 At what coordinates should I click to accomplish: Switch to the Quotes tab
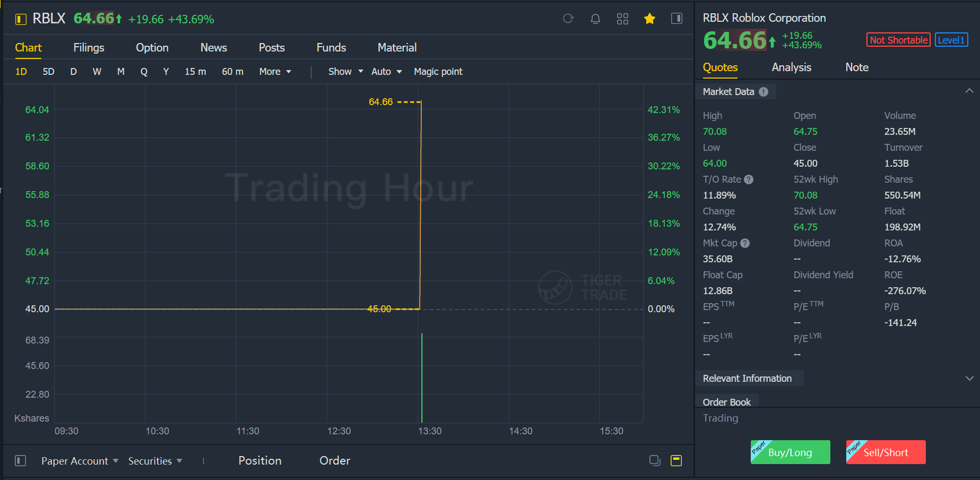720,67
